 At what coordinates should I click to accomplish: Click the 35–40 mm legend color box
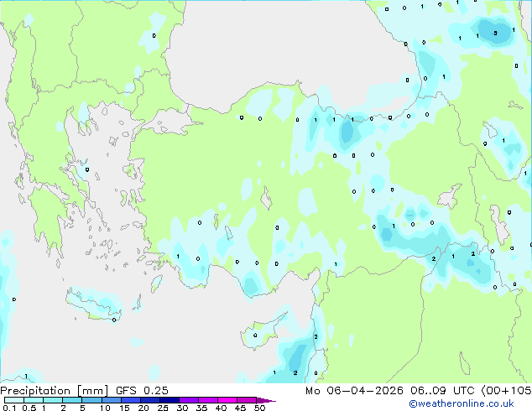click(207, 400)
